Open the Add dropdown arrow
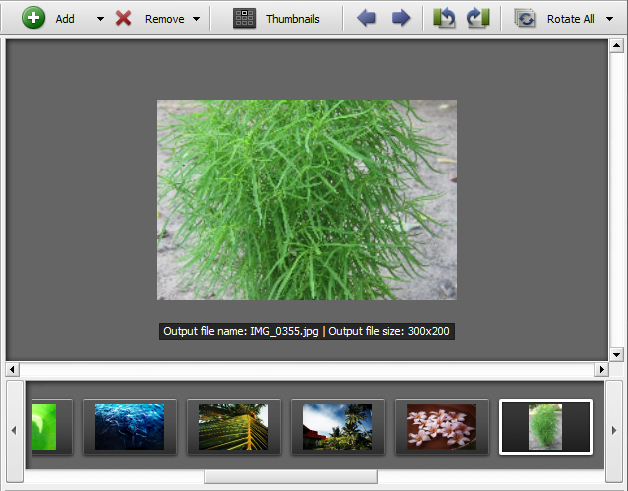This screenshot has width=628, height=491. 100,19
